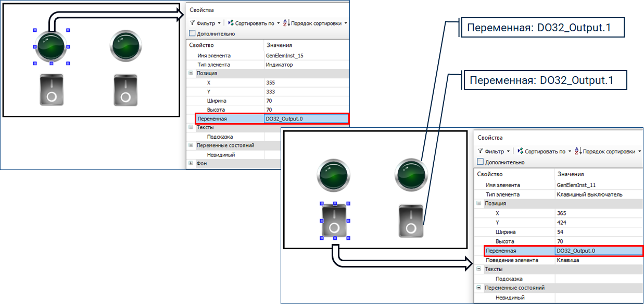Image resolution: width=644 pixels, height=304 pixels.
Task: Select indicator lamp linked to upper DO32_Output.1 callout
Action: pyautogui.click(x=411, y=175)
